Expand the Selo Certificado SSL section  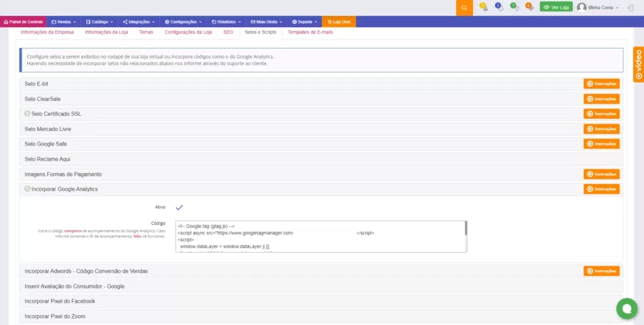pos(321,113)
